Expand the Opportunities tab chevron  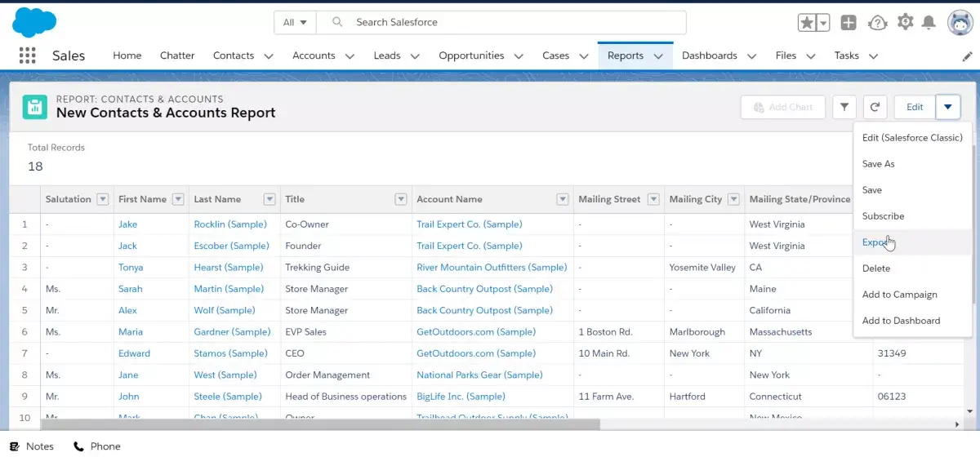pyautogui.click(x=519, y=56)
